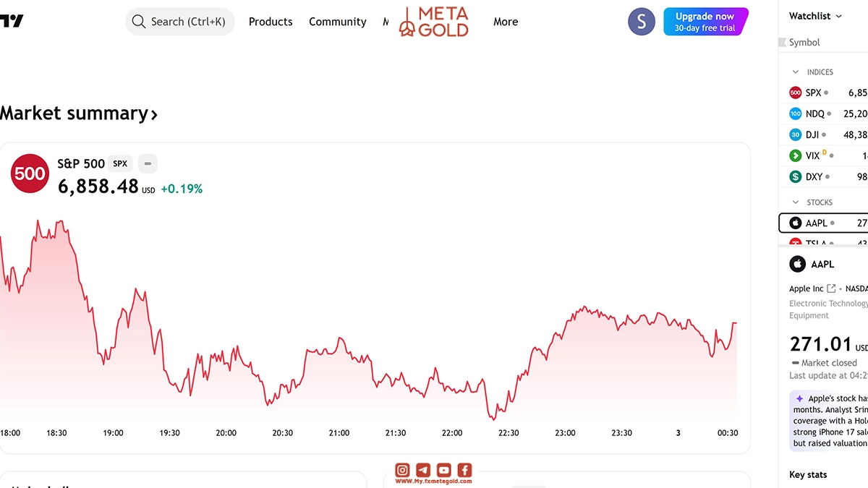Click the DXY dollar watchlist icon

click(x=796, y=176)
